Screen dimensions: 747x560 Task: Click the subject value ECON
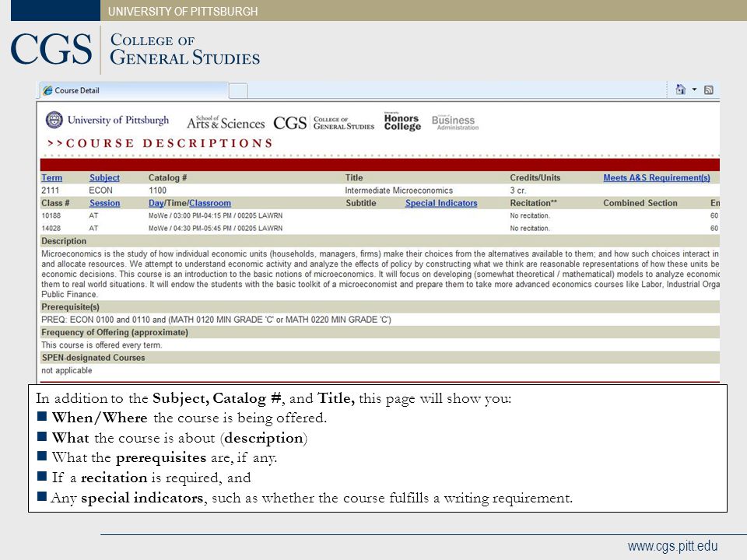(100, 191)
